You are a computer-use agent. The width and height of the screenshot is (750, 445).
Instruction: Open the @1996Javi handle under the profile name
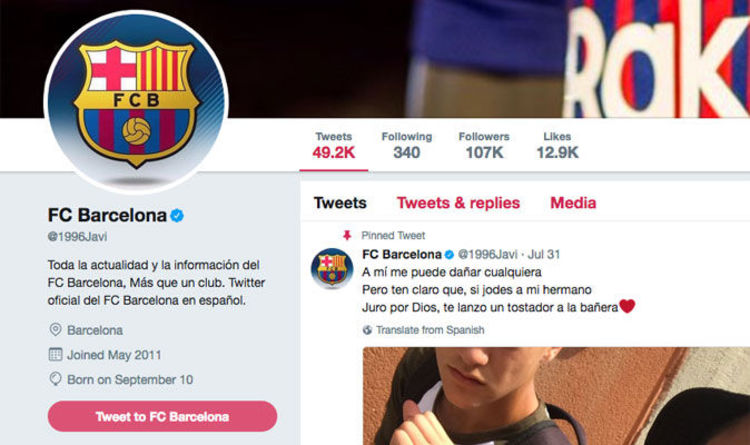tap(76, 237)
